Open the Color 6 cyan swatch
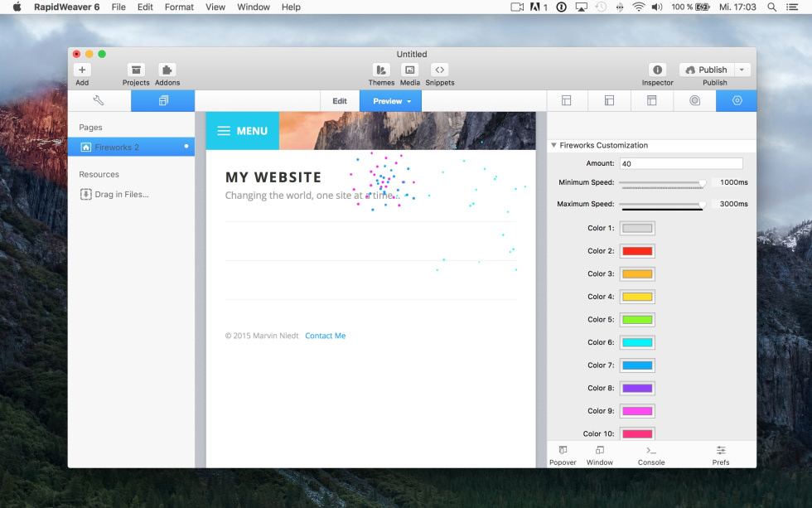Image resolution: width=812 pixels, height=508 pixels. pos(637,342)
